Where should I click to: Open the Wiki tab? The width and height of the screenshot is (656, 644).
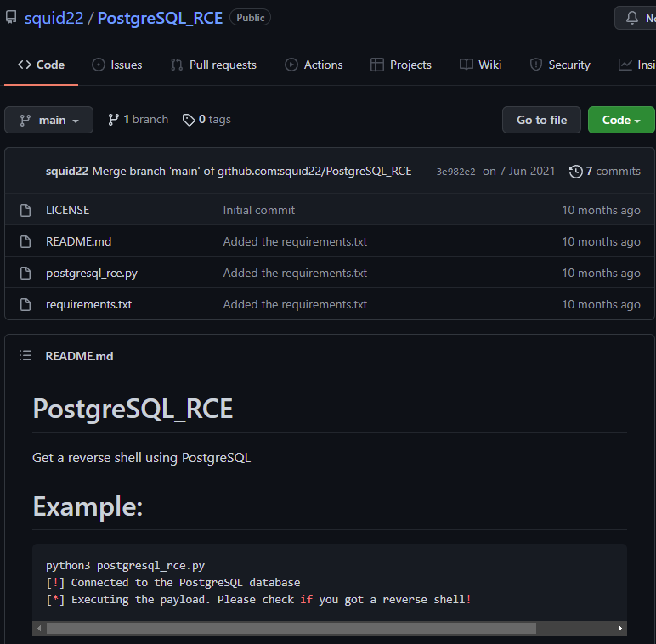[x=480, y=65]
